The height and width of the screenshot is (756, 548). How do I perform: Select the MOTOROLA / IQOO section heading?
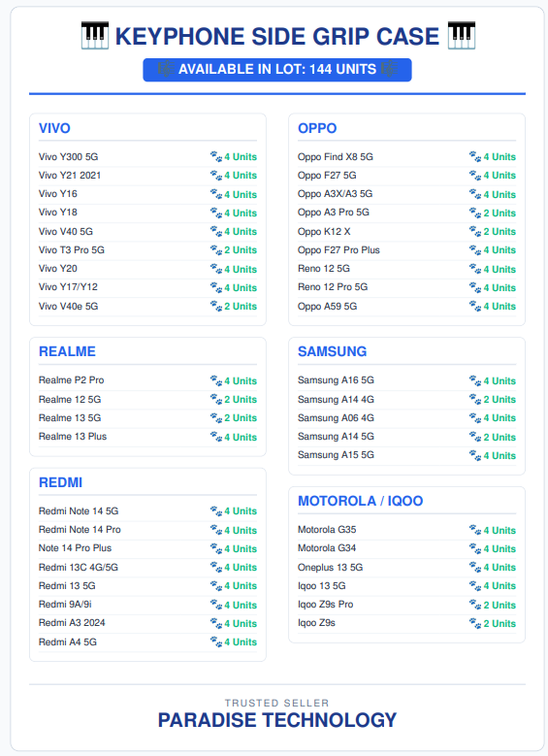point(360,501)
